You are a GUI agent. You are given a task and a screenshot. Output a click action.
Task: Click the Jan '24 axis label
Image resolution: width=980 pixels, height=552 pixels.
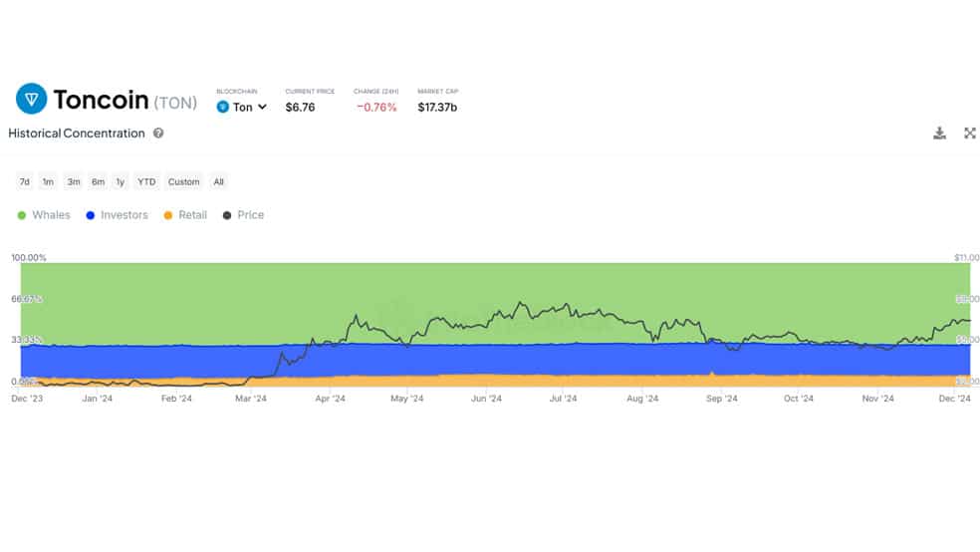pos(97,399)
